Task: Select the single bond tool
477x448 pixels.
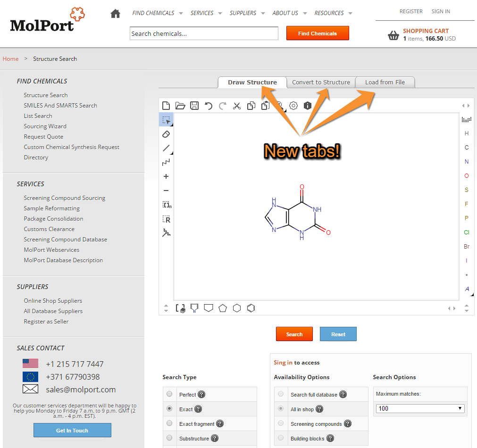Action: [166, 148]
